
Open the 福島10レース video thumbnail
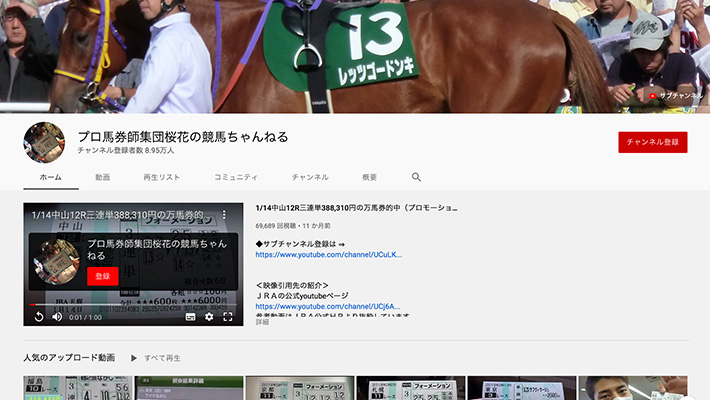tap(78, 388)
